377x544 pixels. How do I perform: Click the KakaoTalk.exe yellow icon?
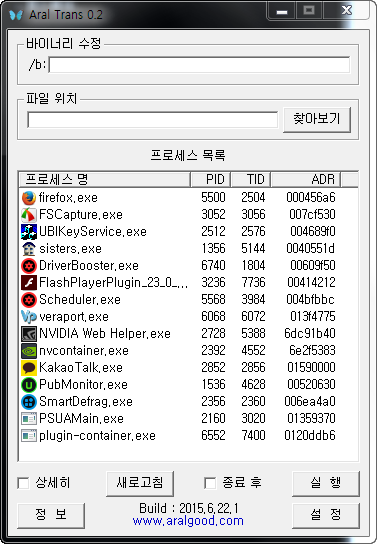(29, 368)
